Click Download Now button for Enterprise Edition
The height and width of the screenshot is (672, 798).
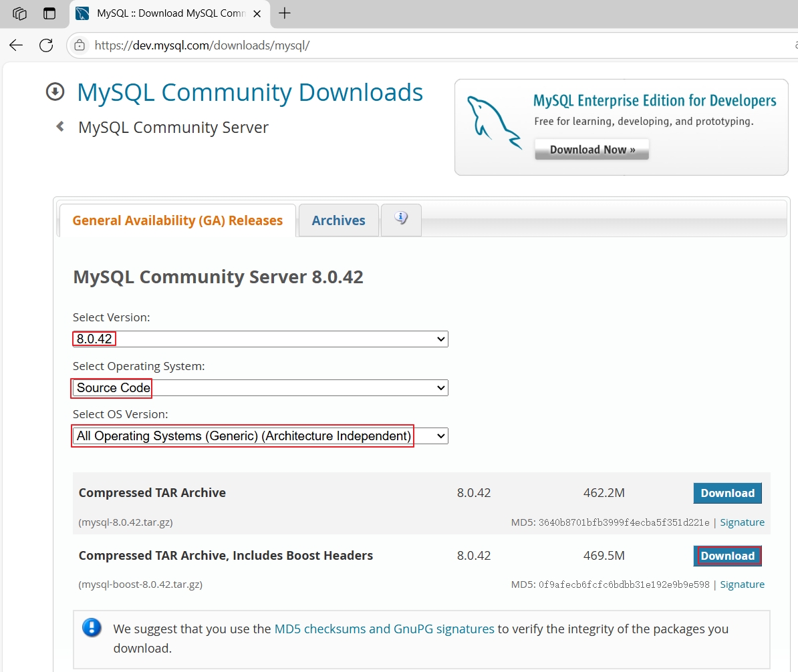(x=592, y=150)
